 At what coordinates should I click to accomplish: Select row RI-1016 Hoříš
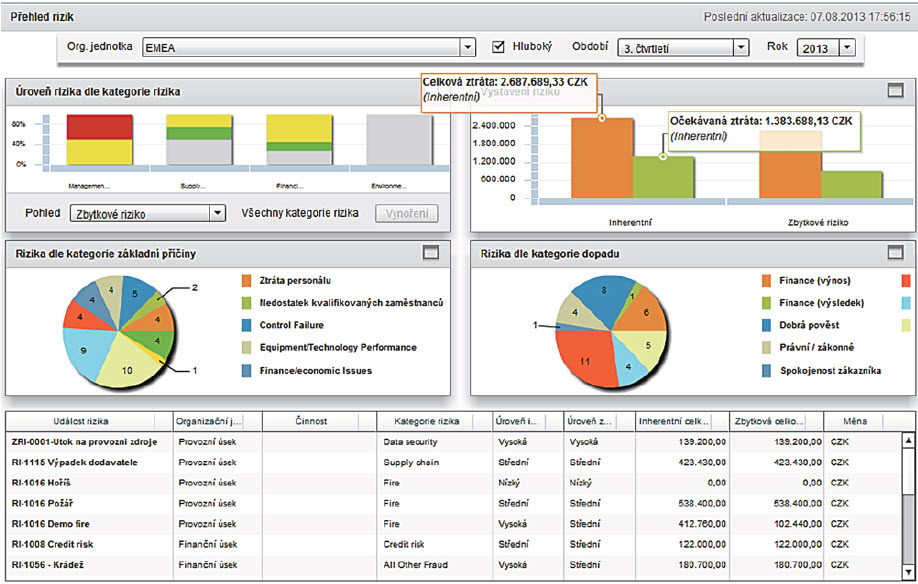click(454, 483)
